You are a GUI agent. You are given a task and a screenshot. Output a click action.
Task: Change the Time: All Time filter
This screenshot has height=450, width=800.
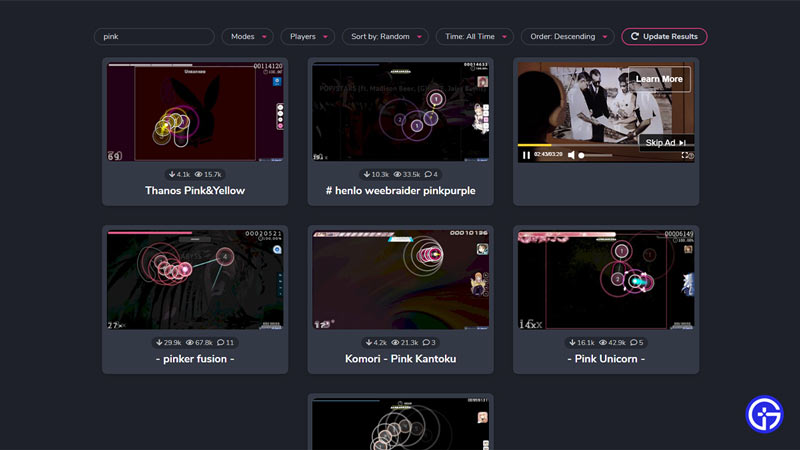474,37
